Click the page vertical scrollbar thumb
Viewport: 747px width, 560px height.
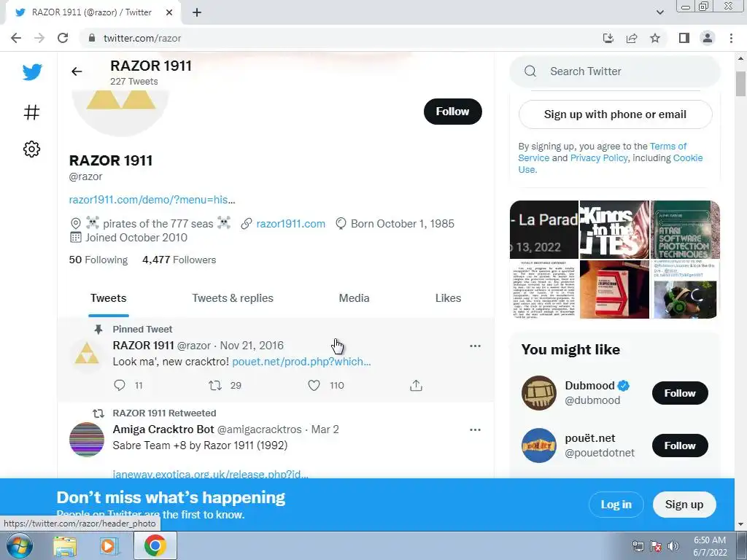(740, 84)
